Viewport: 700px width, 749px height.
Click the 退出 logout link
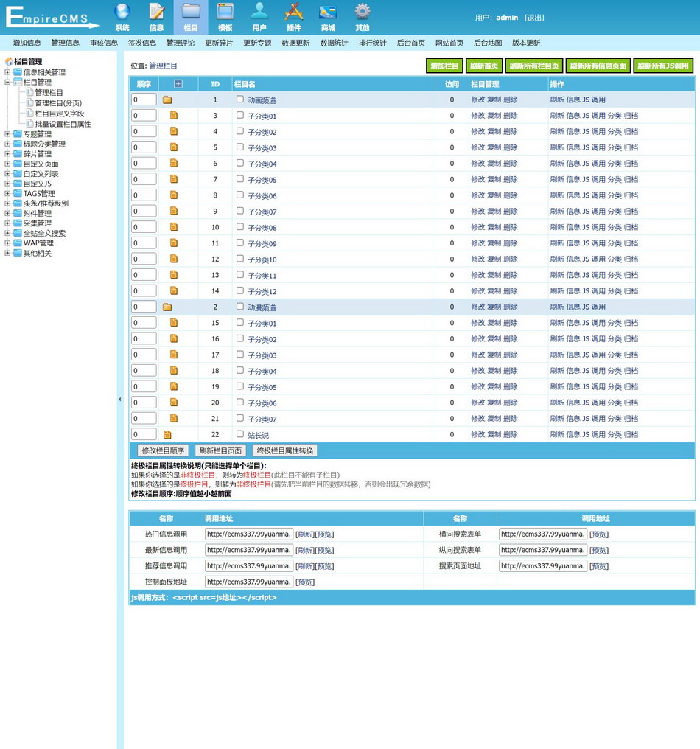(534, 18)
